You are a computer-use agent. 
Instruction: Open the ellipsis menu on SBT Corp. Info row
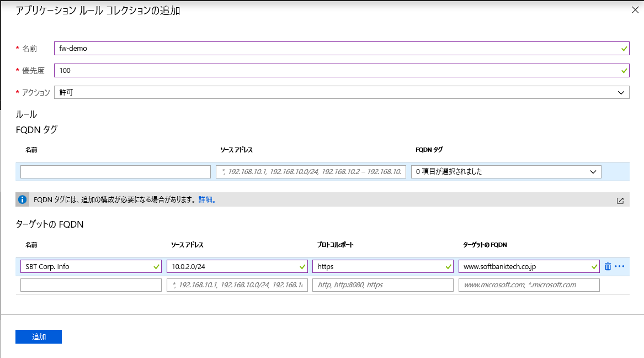click(619, 266)
